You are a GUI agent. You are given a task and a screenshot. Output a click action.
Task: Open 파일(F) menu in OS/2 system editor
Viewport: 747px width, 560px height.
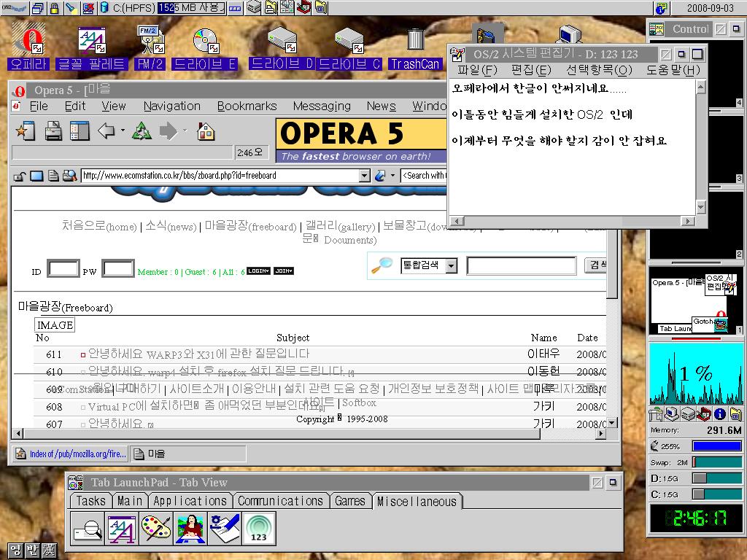point(477,70)
